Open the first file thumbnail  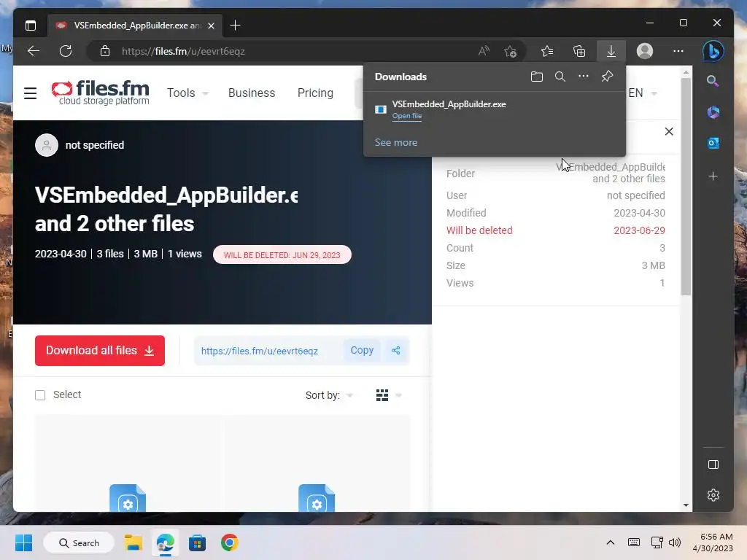pos(128,463)
